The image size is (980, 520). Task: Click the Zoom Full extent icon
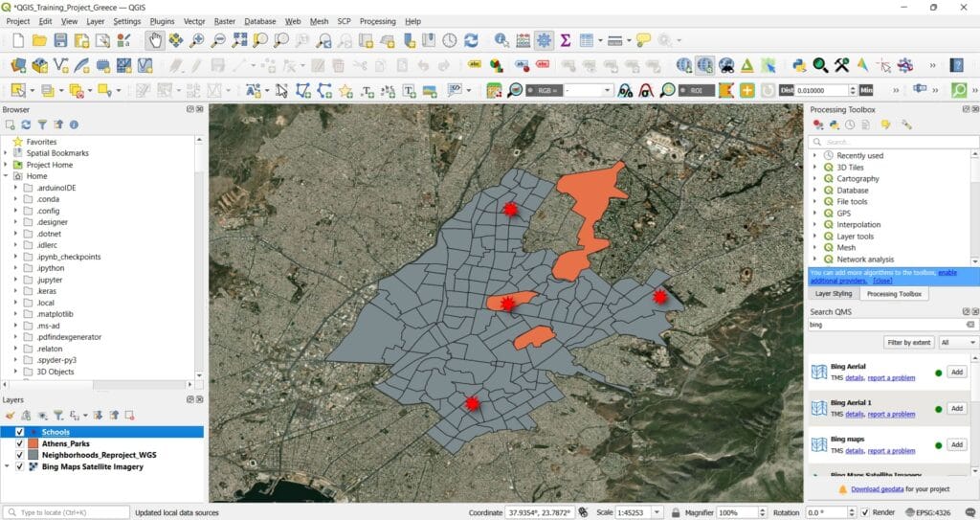tap(239, 40)
